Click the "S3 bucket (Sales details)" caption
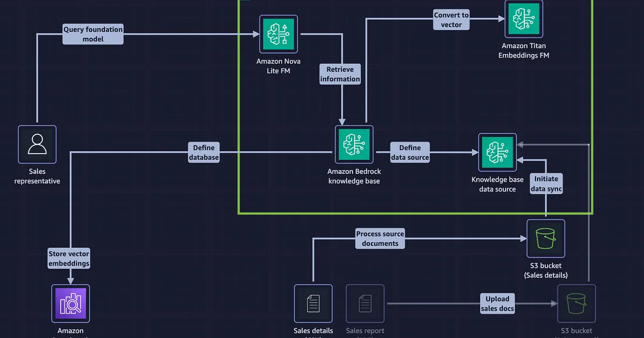 (546, 270)
